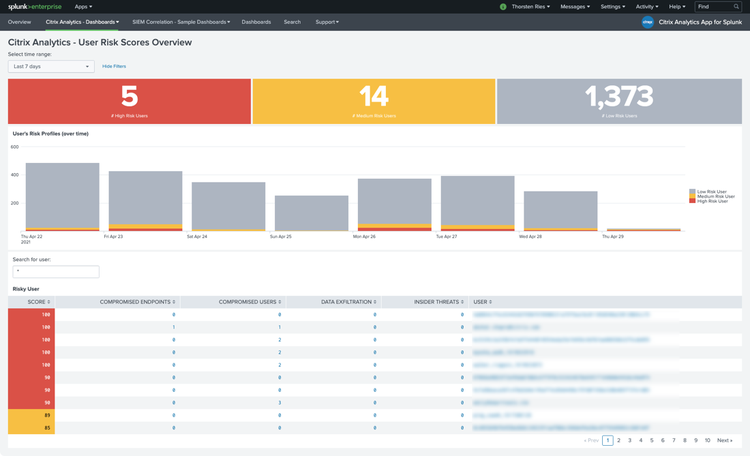Click the Citrix logo icon
The height and width of the screenshot is (456, 750).
648,22
